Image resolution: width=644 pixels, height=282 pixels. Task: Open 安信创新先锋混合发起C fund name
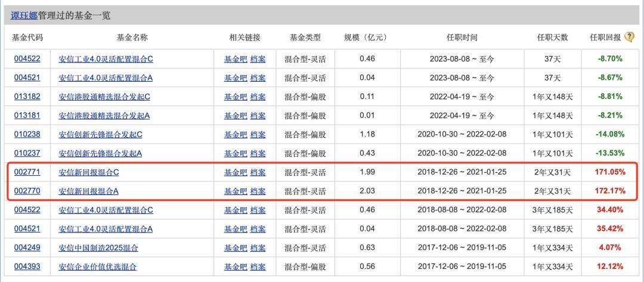tap(100, 134)
